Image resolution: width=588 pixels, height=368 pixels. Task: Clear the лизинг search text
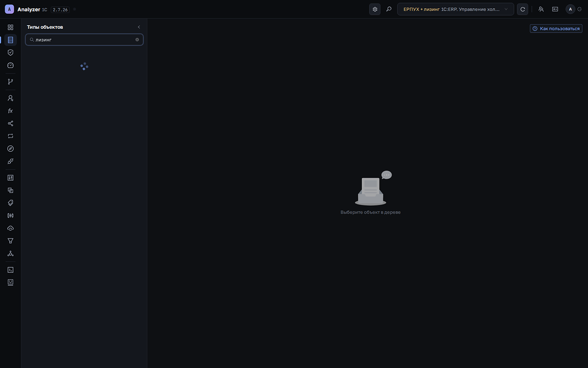tap(137, 40)
